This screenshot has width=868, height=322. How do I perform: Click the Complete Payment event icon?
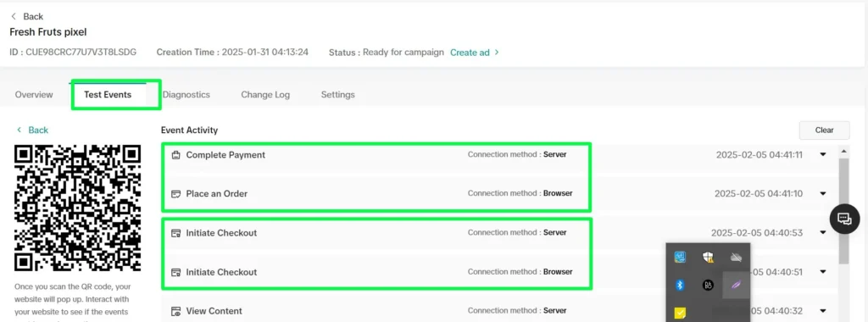click(176, 155)
